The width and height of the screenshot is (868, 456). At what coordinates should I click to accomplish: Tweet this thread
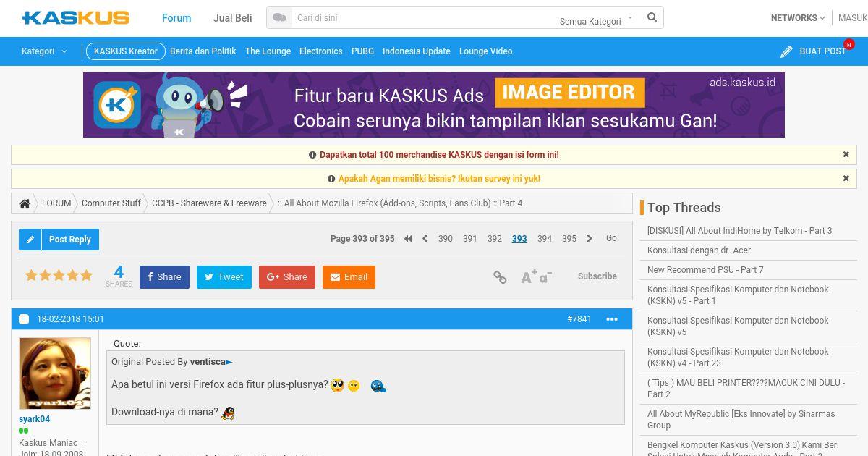pos(224,277)
